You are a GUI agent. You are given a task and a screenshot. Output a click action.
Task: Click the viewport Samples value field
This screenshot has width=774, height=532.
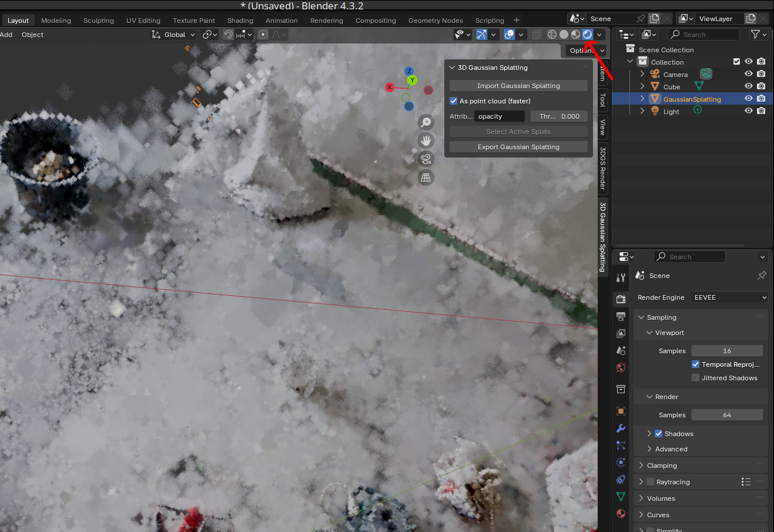pos(727,351)
